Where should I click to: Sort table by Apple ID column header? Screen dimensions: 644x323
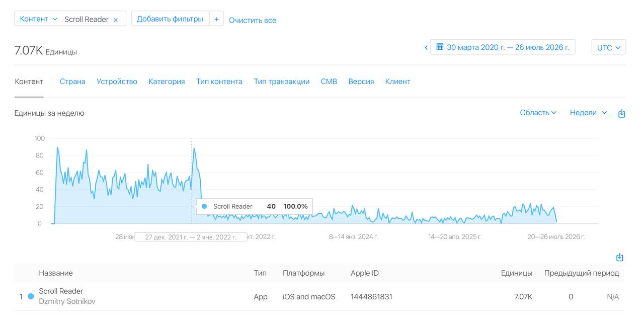[x=365, y=273]
